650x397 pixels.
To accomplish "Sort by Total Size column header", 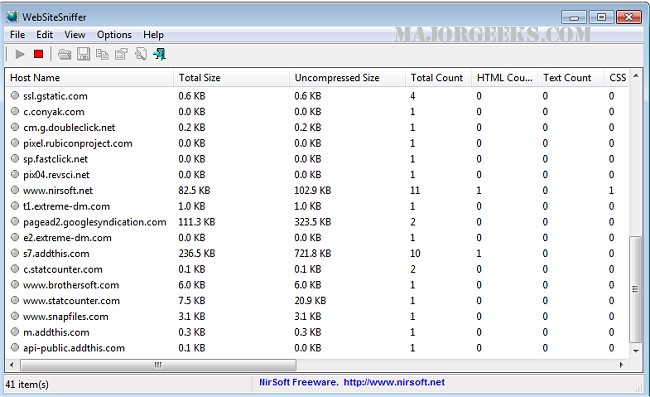I will point(231,77).
